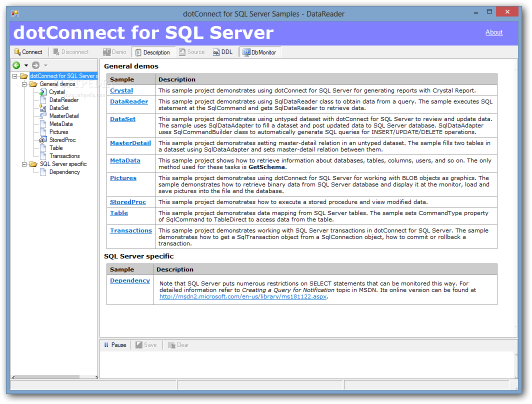Click the Save monitor log icon
The height and width of the screenshot is (404, 532).
(x=139, y=345)
